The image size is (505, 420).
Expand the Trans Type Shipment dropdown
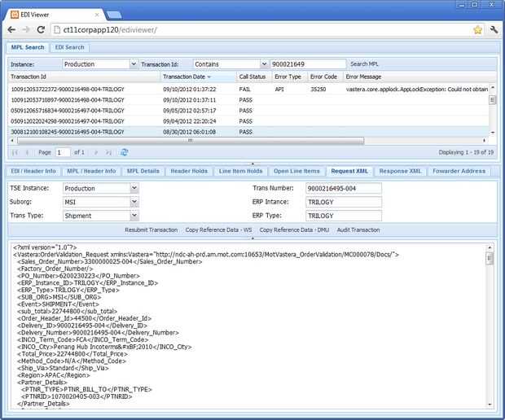[x=134, y=216]
